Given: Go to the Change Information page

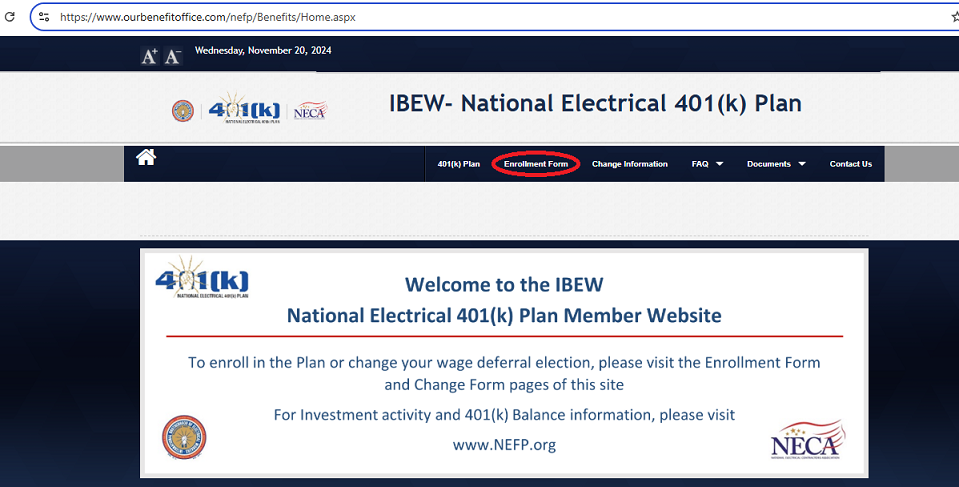Looking at the screenshot, I should (x=629, y=164).
